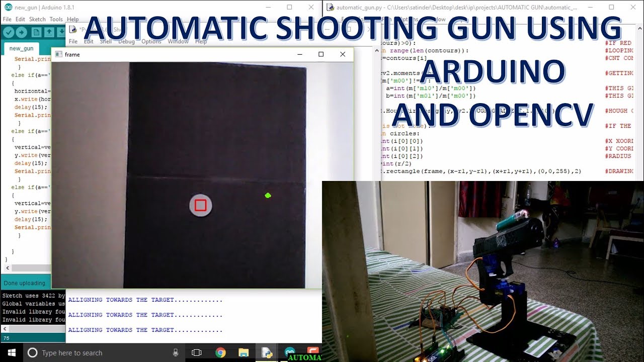The height and width of the screenshot is (362, 644).
Task: Click the microphone icon in search box
Action: (x=175, y=352)
